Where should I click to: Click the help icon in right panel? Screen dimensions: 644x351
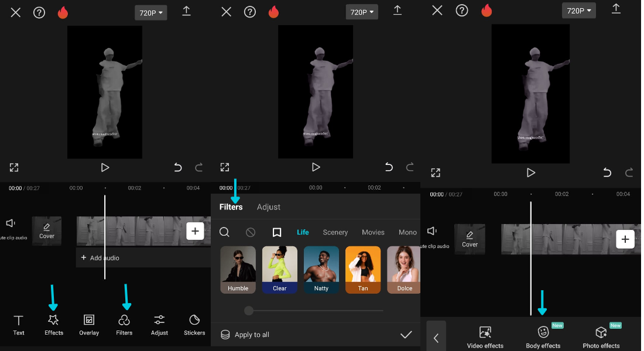(462, 11)
